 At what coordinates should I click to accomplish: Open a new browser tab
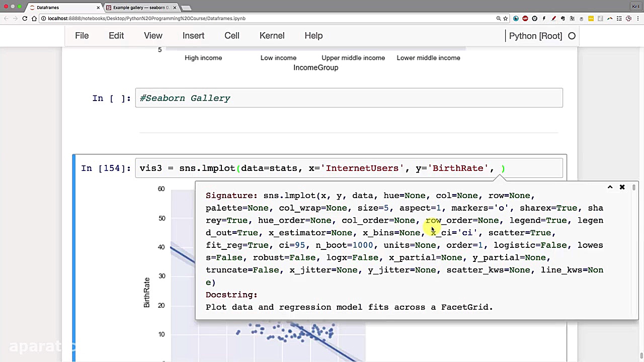[x=187, y=8]
